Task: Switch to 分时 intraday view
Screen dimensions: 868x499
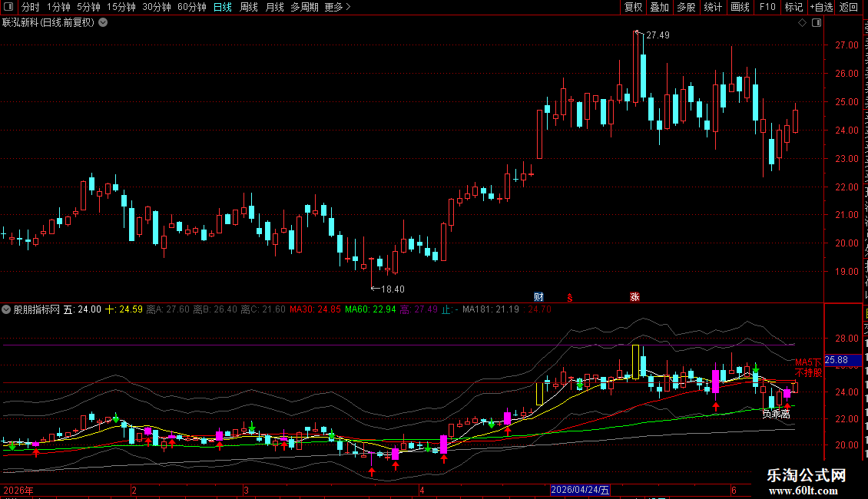Action: (x=31, y=7)
